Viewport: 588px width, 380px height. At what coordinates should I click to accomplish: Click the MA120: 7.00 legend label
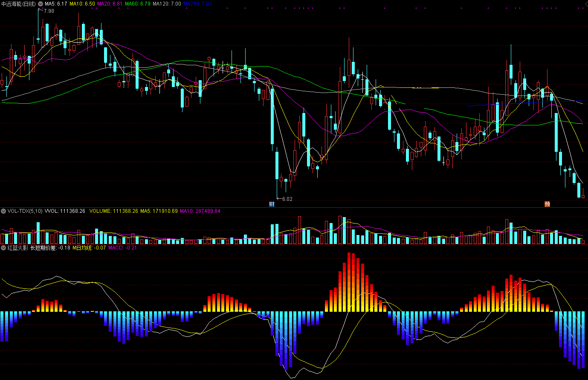coord(167,4)
